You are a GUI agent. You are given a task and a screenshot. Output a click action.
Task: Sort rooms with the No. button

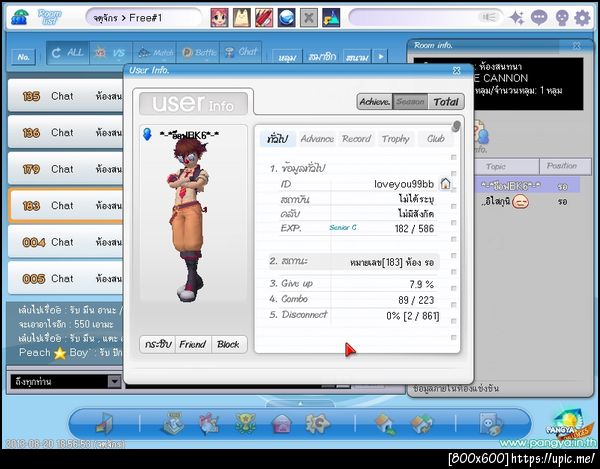point(24,57)
